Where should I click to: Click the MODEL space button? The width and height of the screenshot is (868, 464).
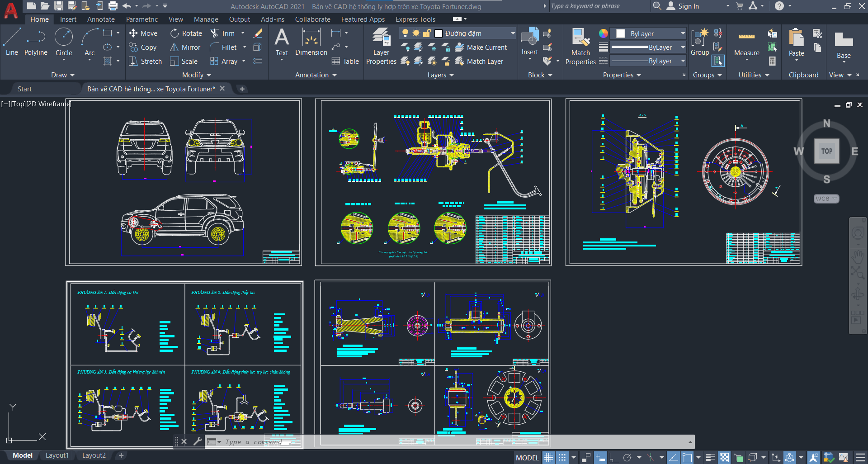pos(527,458)
